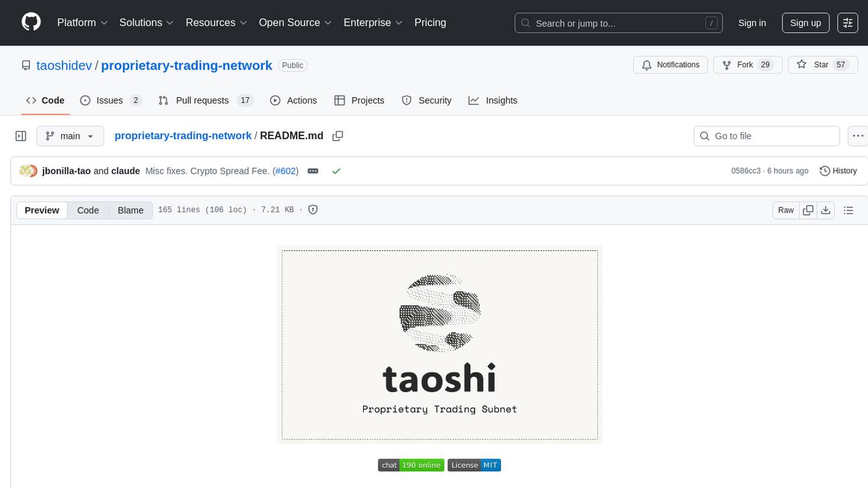Click the Notifications button

click(671, 65)
